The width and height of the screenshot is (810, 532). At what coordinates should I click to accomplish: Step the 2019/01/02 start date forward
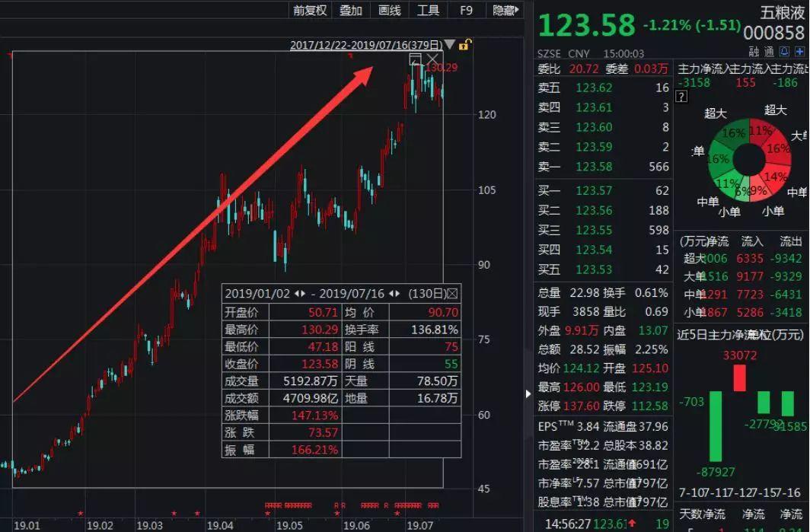tap(303, 294)
